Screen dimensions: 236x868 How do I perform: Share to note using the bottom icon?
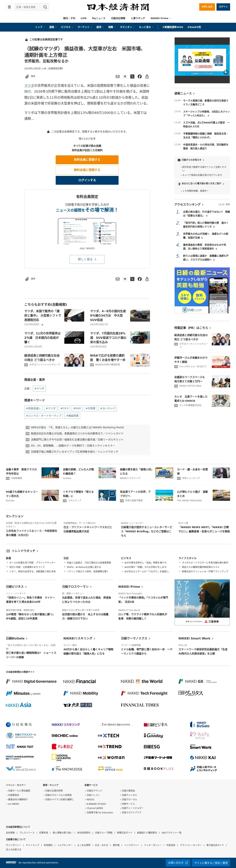(125, 279)
